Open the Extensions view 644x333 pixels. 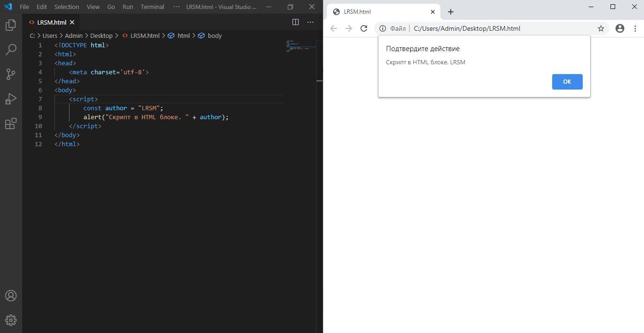pos(11,123)
